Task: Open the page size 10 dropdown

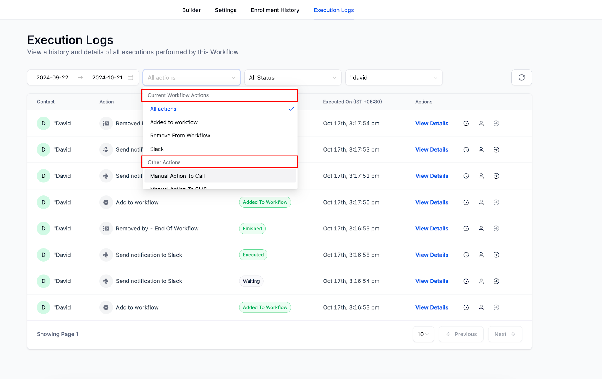Action: 423,334
